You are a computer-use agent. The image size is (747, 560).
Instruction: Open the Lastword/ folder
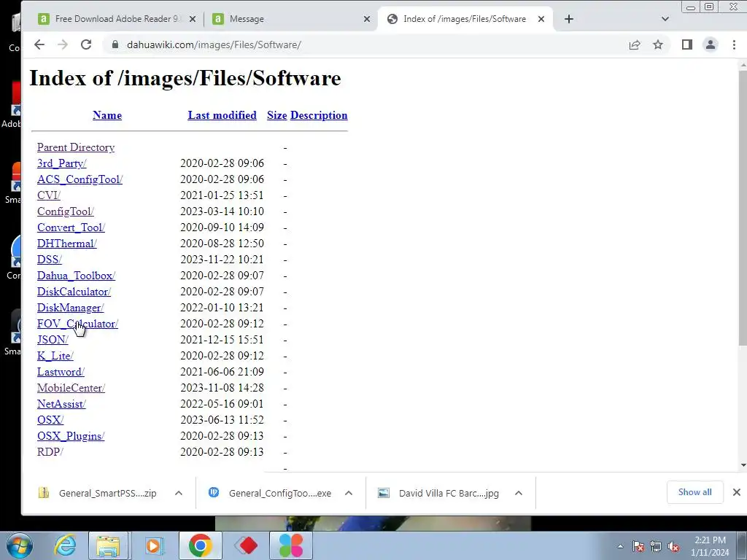[x=61, y=372]
